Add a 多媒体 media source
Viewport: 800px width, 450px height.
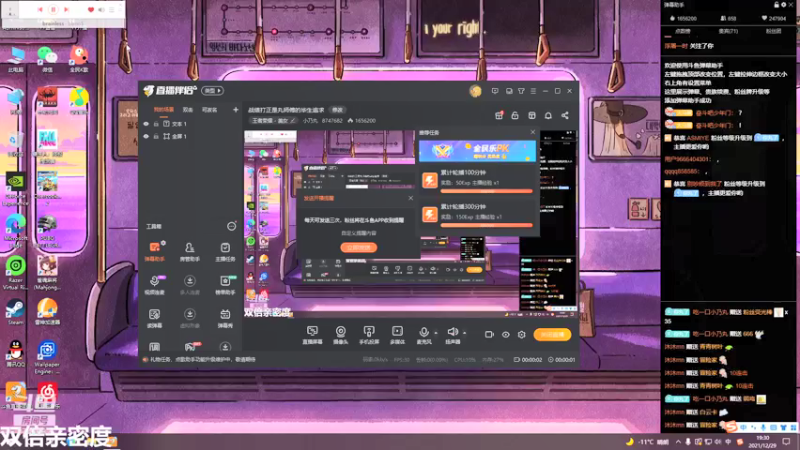(x=397, y=335)
